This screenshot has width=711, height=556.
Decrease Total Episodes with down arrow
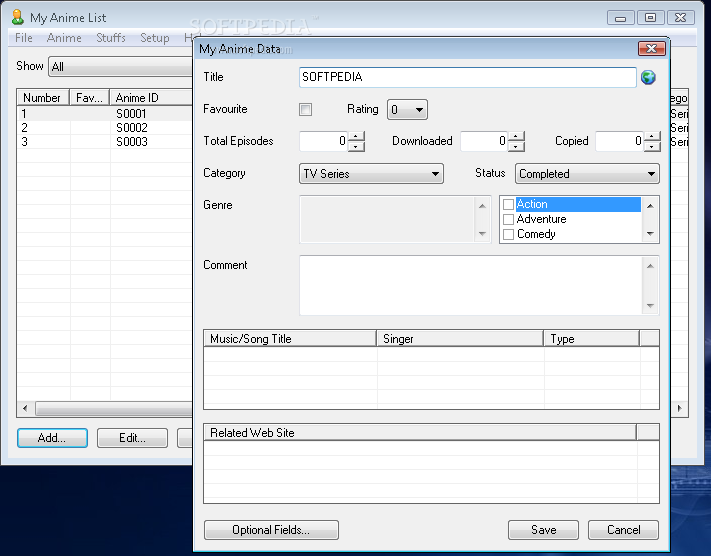356,146
